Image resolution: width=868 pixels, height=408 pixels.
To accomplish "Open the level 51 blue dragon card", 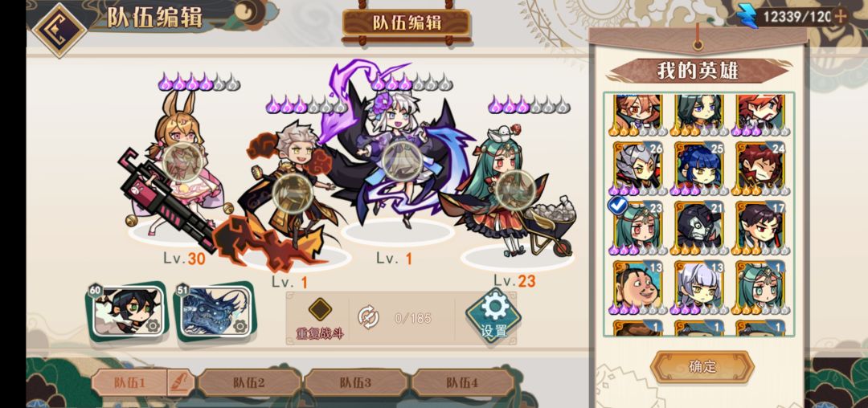I will click(x=215, y=312).
